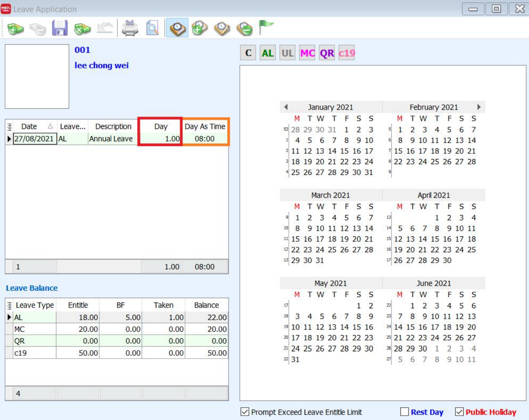This screenshot has width=529, height=420.
Task: Click the green X Cancel icon in toolbar
Action: [82, 29]
